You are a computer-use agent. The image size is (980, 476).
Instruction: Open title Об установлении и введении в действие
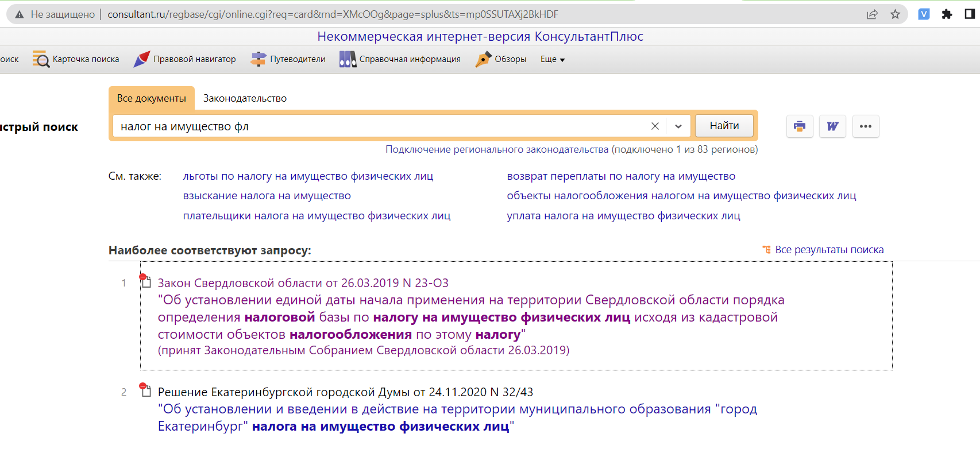[457, 417]
